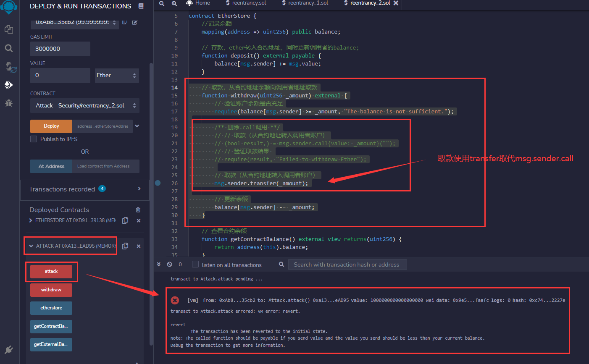Click the red attack function button
Viewport: 589px width, 364px height.
pos(51,272)
